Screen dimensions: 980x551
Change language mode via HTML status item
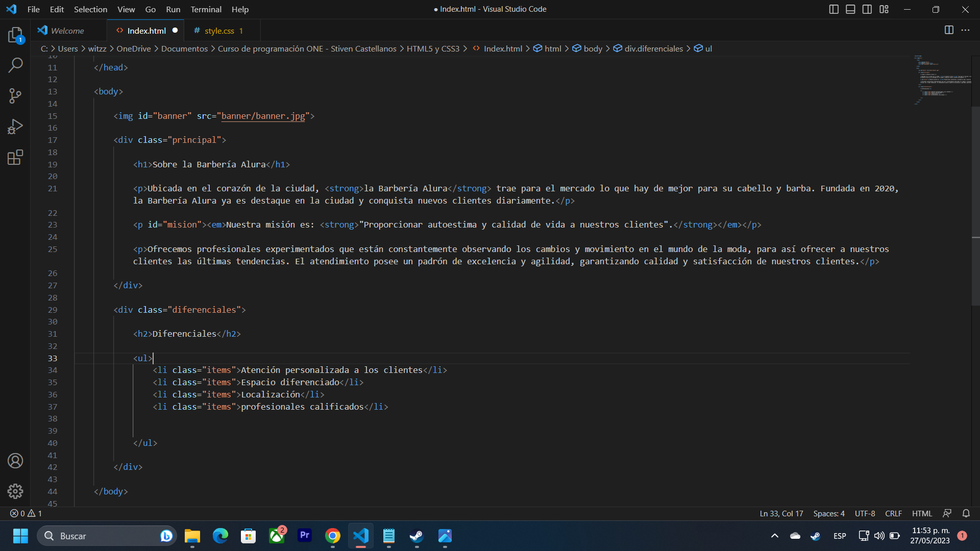coord(922,513)
